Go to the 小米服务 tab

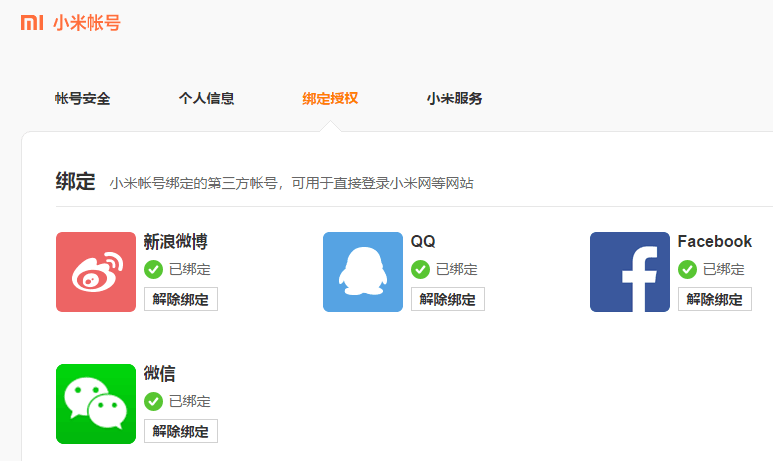point(455,99)
